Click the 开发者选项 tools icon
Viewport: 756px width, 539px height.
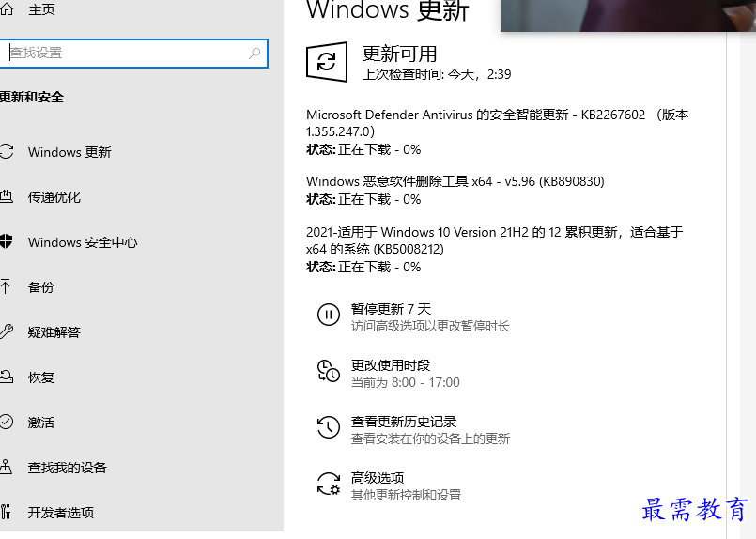point(6,512)
